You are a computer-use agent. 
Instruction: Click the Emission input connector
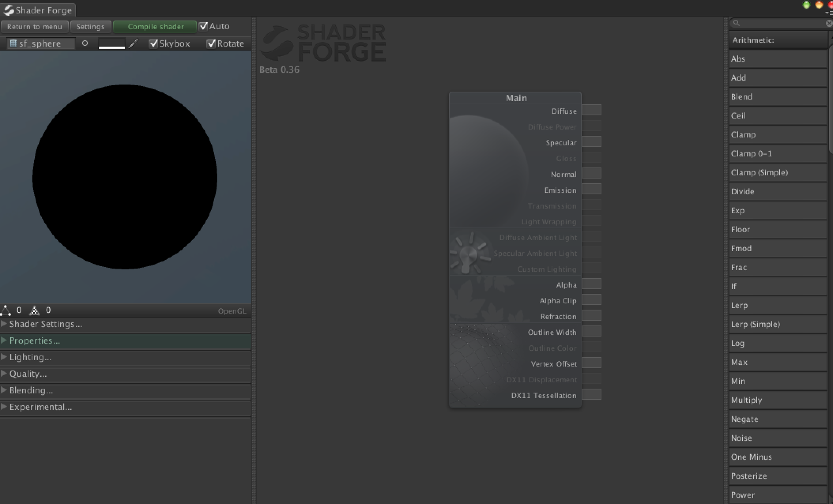[x=592, y=189]
